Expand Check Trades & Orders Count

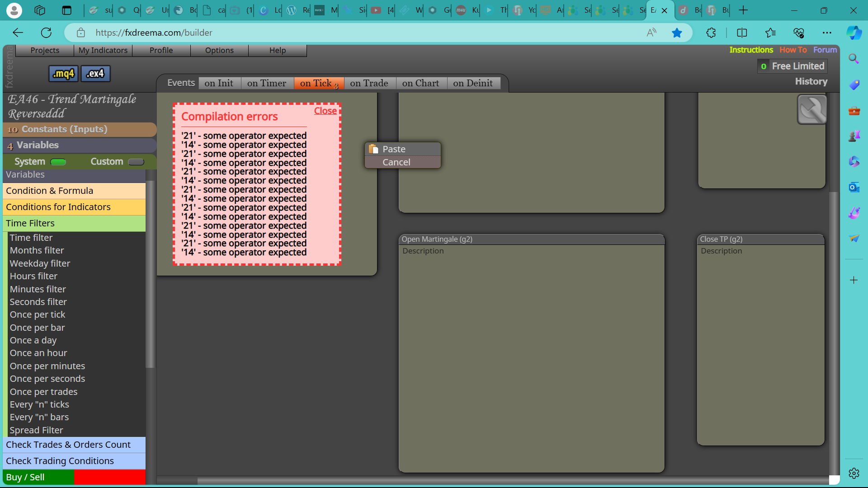[x=74, y=445]
